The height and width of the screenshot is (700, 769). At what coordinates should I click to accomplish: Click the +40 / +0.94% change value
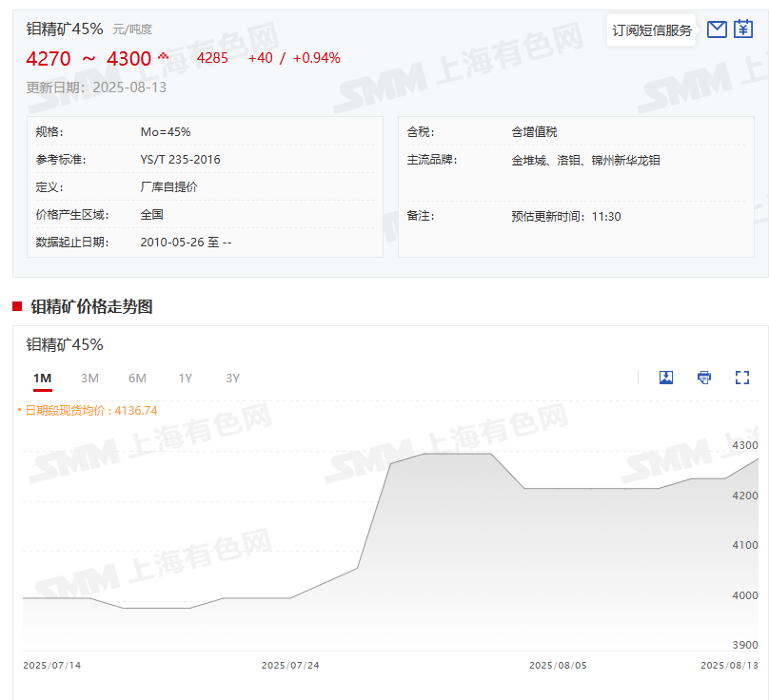tap(294, 58)
